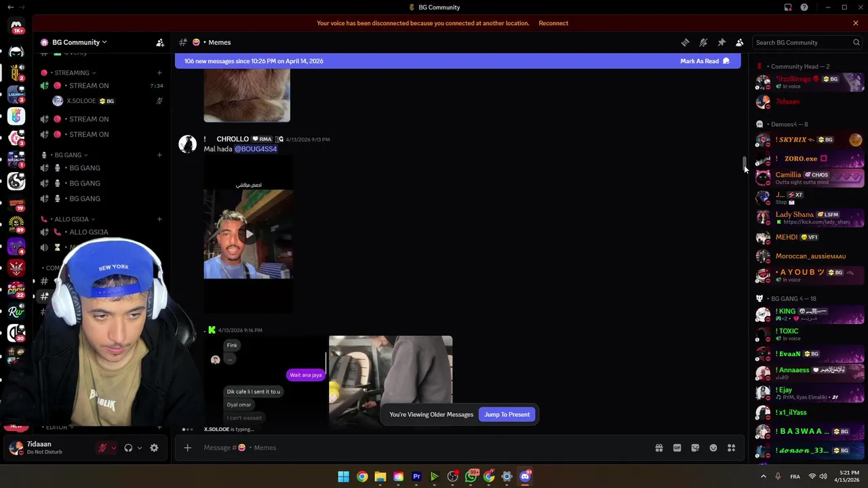This screenshot has height=488, width=868.
Task: Open the Threads icon in channel header
Action: [685, 42]
